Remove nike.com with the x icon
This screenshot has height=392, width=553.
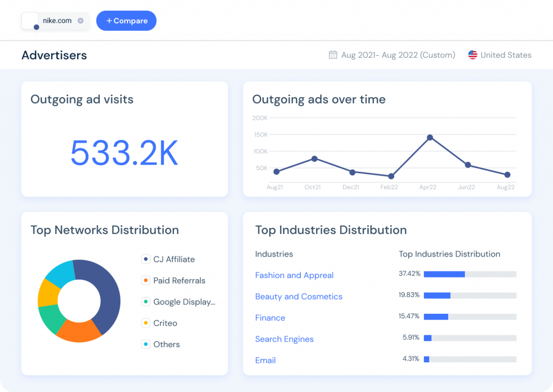pos(80,21)
